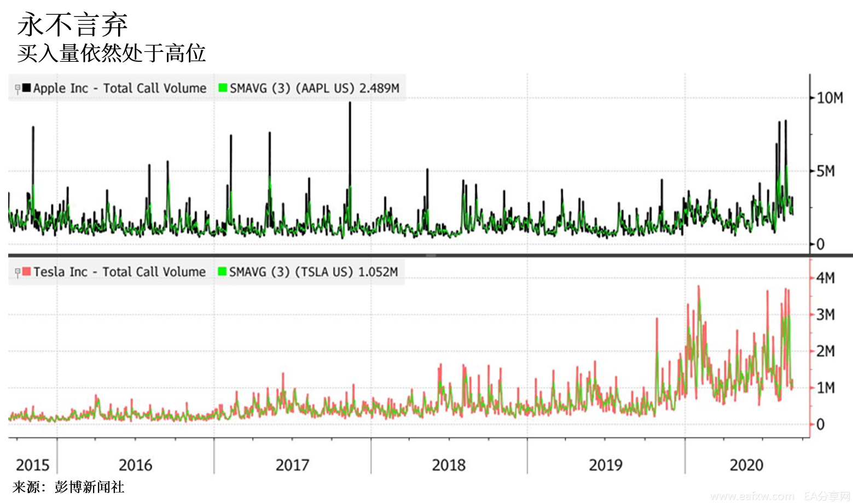Screen dimensions: 853x504
Task: Click the 3M label on Tesla axis
Action: pyautogui.click(x=826, y=314)
